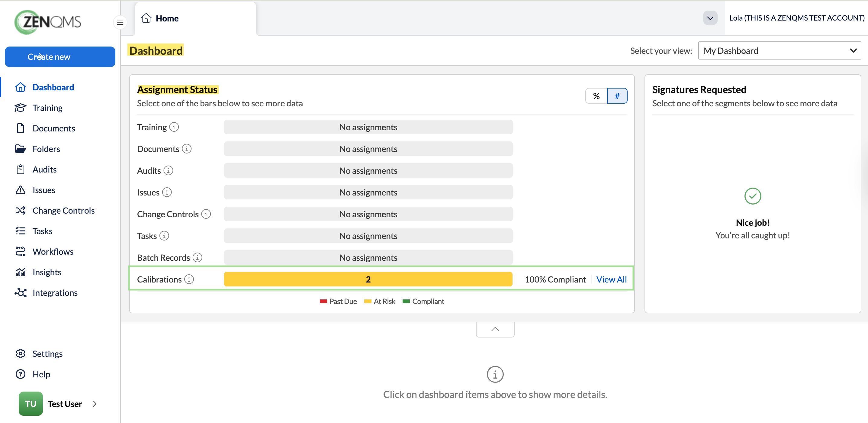Click the Audits clipboard icon in sidebar

21,170
